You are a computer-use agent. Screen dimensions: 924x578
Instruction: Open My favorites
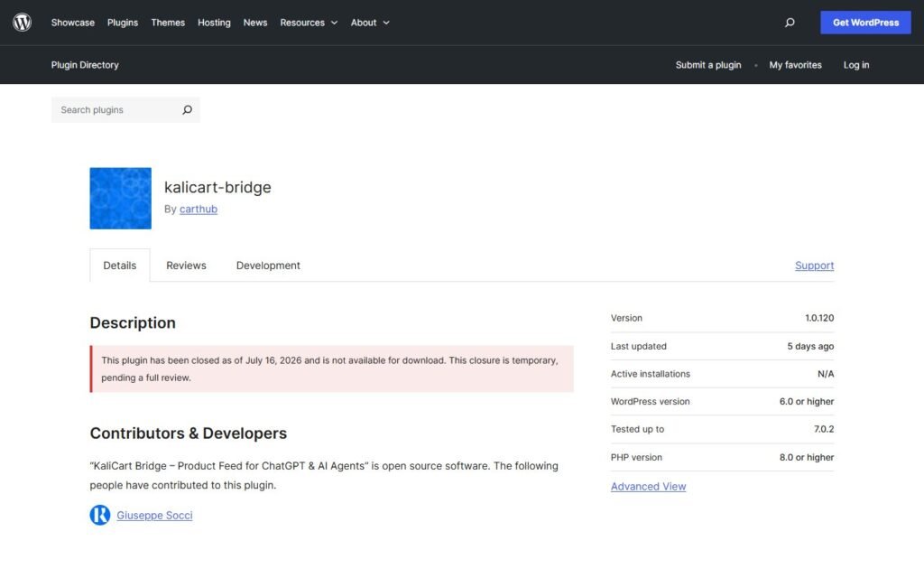[795, 65]
